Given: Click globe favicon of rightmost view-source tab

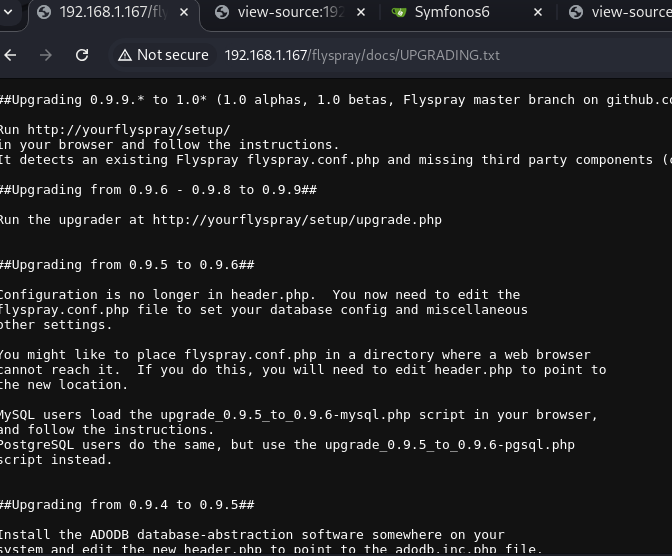Looking at the screenshot, I should [575, 13].
